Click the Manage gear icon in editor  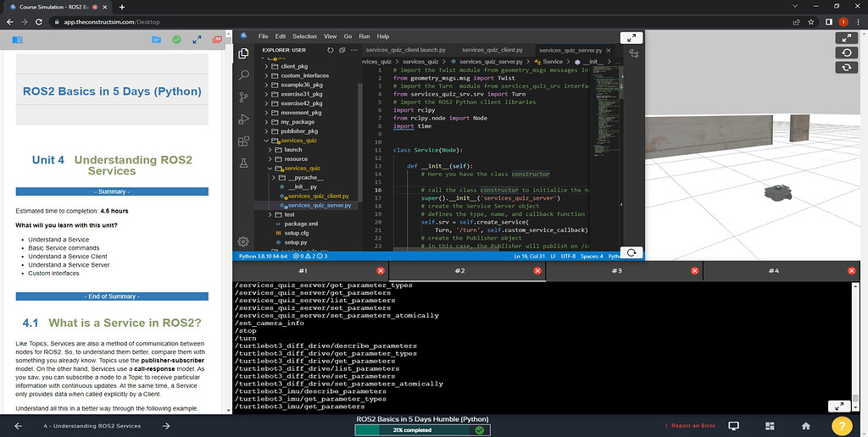(x=243, y=241)
